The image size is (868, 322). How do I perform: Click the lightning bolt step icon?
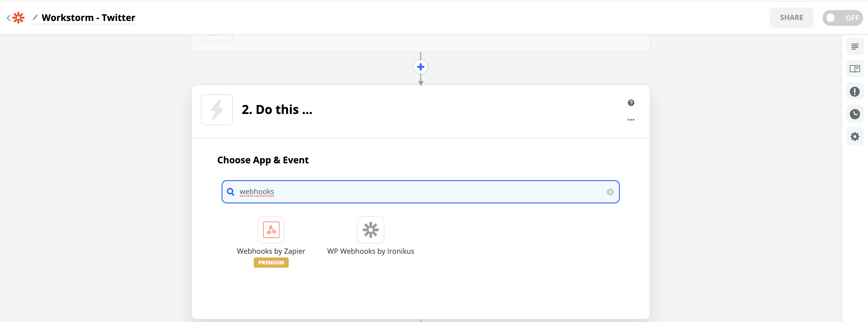[x=217, y=110]
